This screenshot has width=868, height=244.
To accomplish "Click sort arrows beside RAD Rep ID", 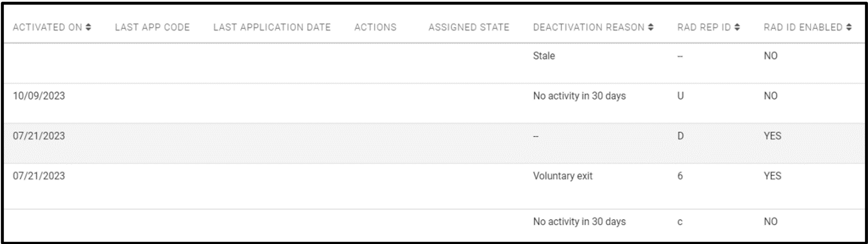I will tap(737, 27).
